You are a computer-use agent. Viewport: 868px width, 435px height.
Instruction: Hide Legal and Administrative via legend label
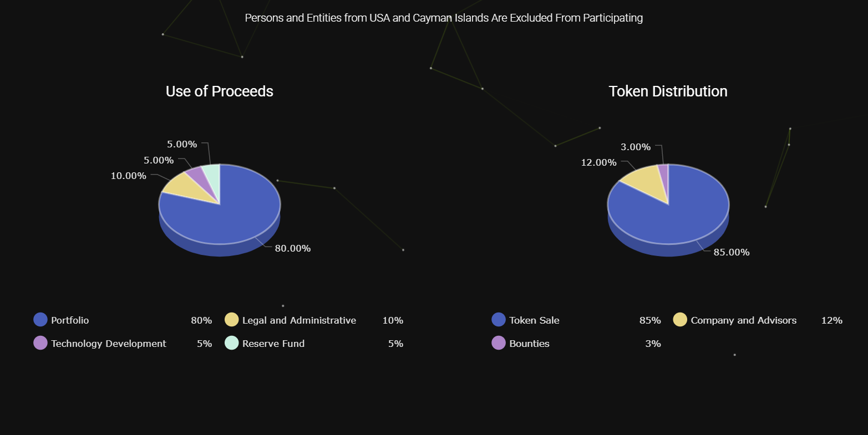click(x=299, y=320)
